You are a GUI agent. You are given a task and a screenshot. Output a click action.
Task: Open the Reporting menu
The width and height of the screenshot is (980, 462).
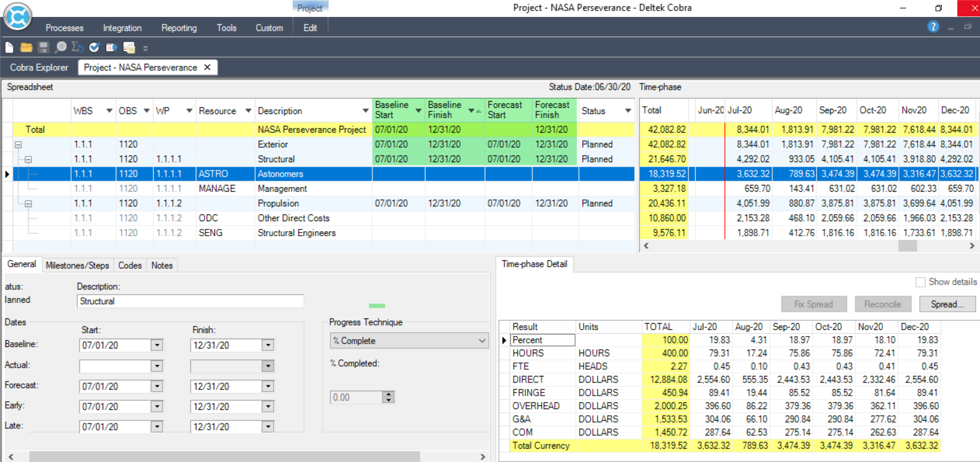(179, 28)
